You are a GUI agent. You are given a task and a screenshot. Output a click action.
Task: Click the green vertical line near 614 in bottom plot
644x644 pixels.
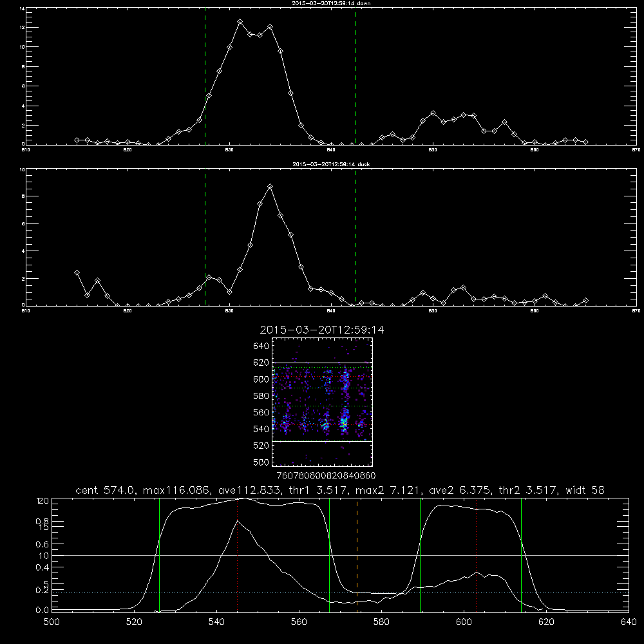pos(521,555)
